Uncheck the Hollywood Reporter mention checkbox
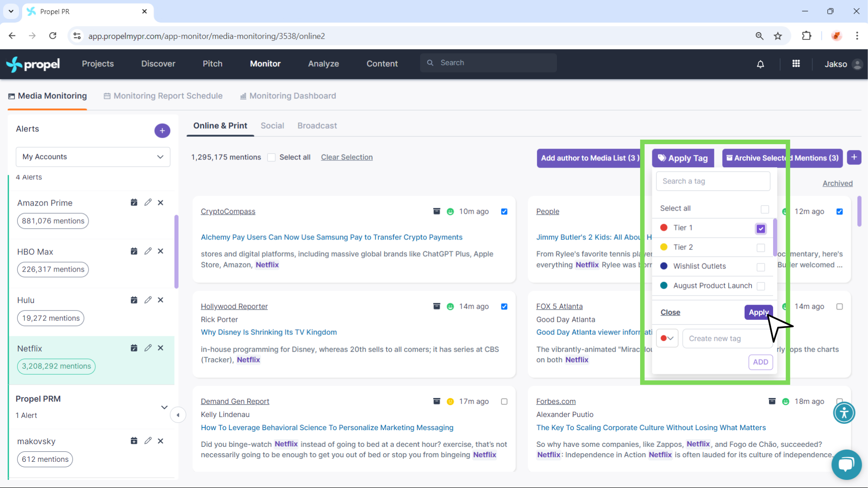Image resolution: width=868 pixels, height=488 pixels. pos(504,306)
